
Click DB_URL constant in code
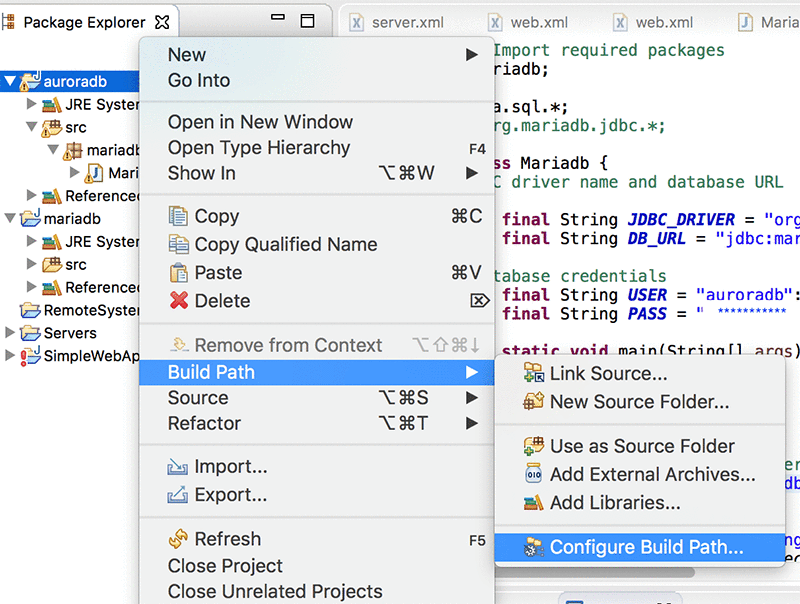coord(656,239)
